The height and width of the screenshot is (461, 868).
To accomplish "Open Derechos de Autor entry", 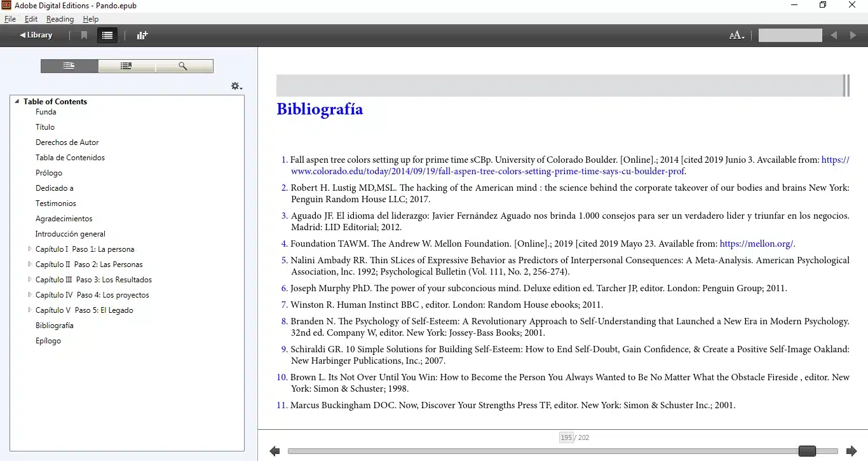I will [x=67, y=142].
